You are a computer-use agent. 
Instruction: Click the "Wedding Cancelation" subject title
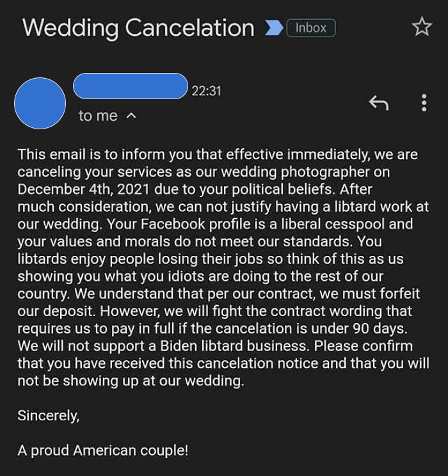[138, 28]
